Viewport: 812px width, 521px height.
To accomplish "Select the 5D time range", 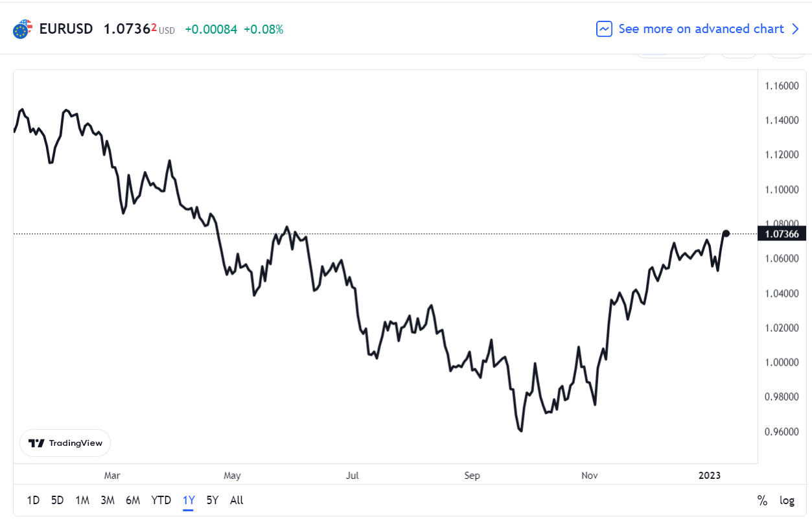I will [x=58, y=500].
